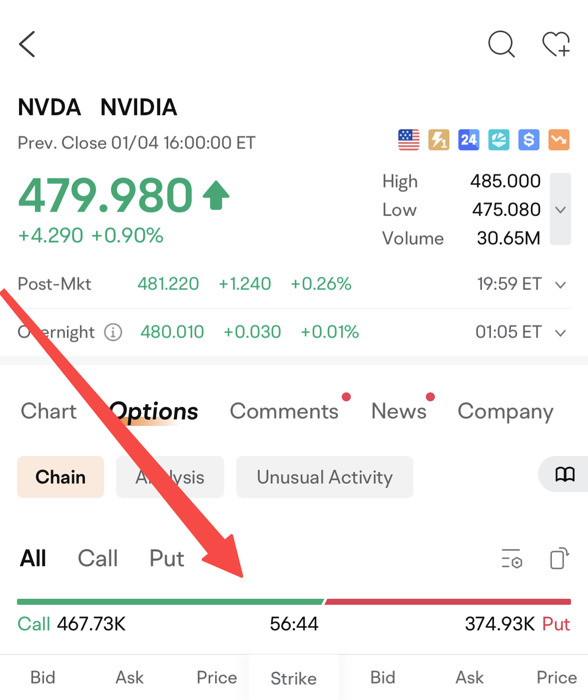Open the News tab

pyautogui.click(x=399, y=411)
